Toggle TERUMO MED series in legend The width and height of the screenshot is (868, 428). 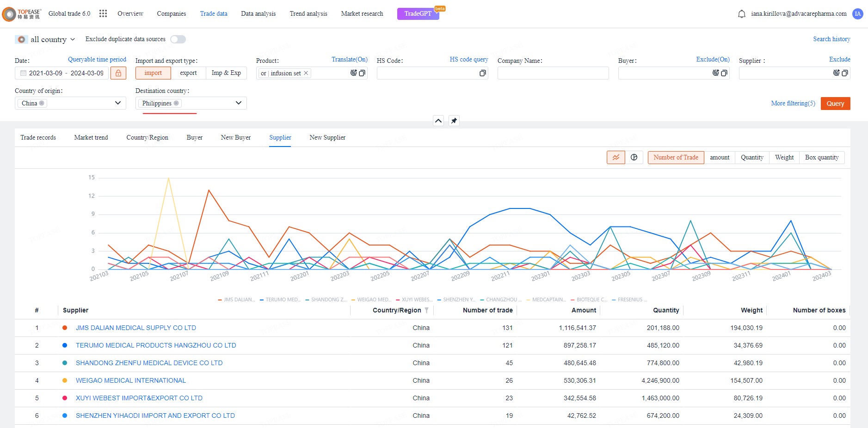280,300
